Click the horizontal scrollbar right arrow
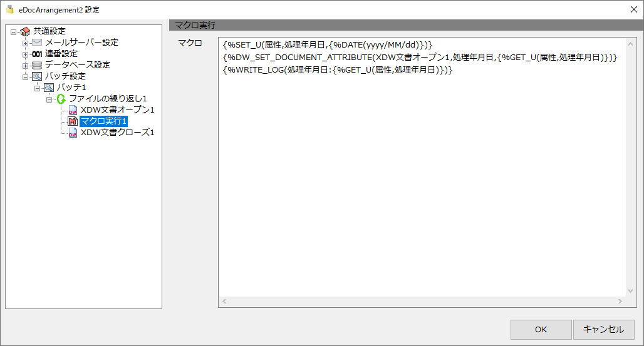 pyautogui.click(x=620, y=301)
